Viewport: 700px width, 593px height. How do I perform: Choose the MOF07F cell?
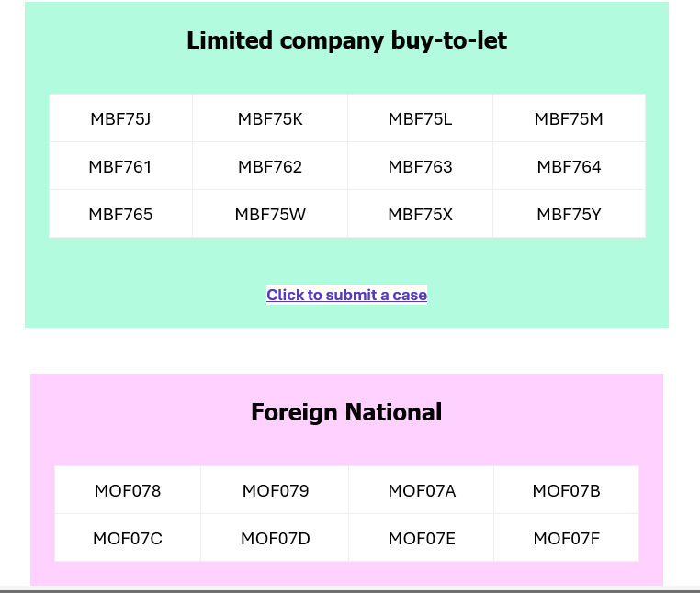[x=566, y=538]
